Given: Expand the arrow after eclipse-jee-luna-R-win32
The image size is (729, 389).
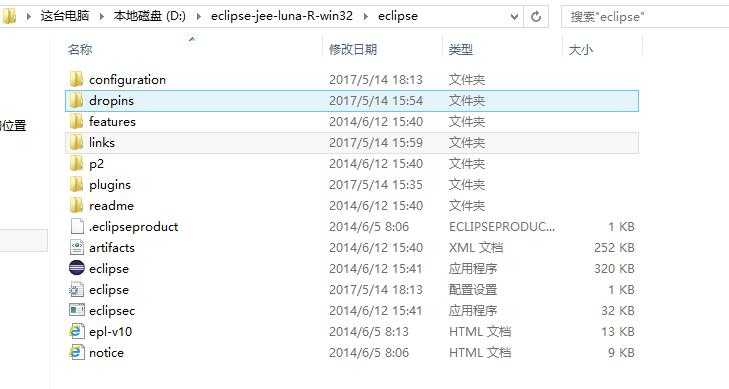Looking at the screenshot, I should (365, 16).
